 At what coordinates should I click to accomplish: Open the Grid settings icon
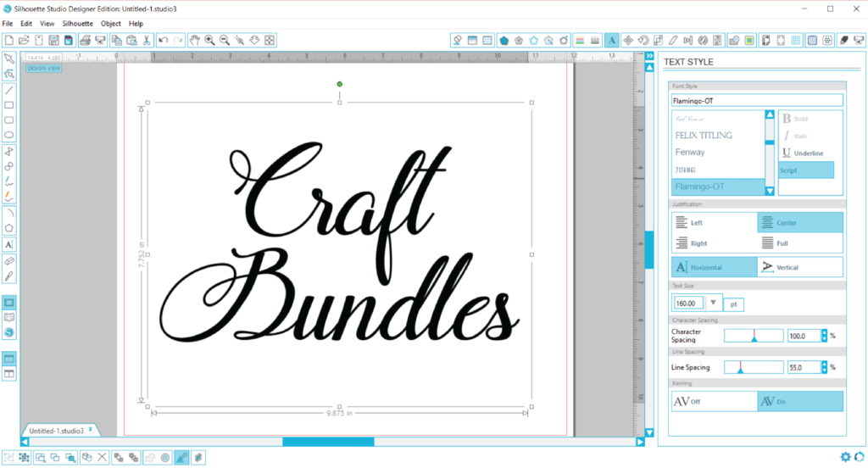796,41
